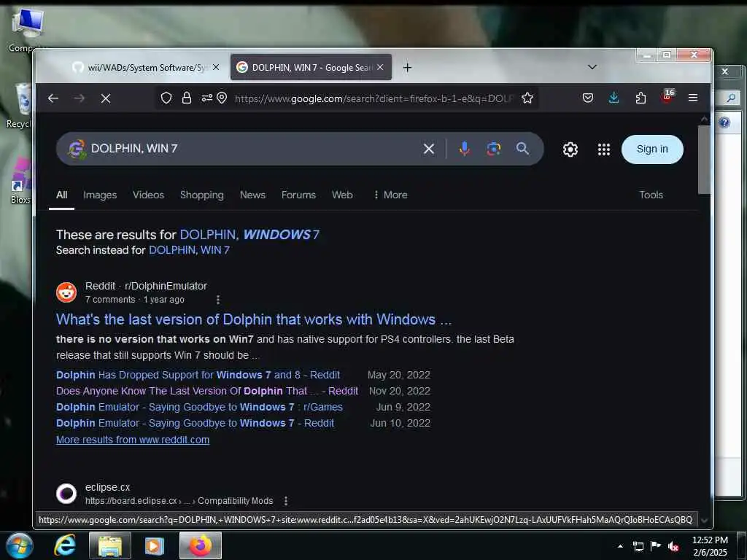The image size is (747, 560).
Task: Open the extensions puzzle-piece icon
Action: click(640, 98)
